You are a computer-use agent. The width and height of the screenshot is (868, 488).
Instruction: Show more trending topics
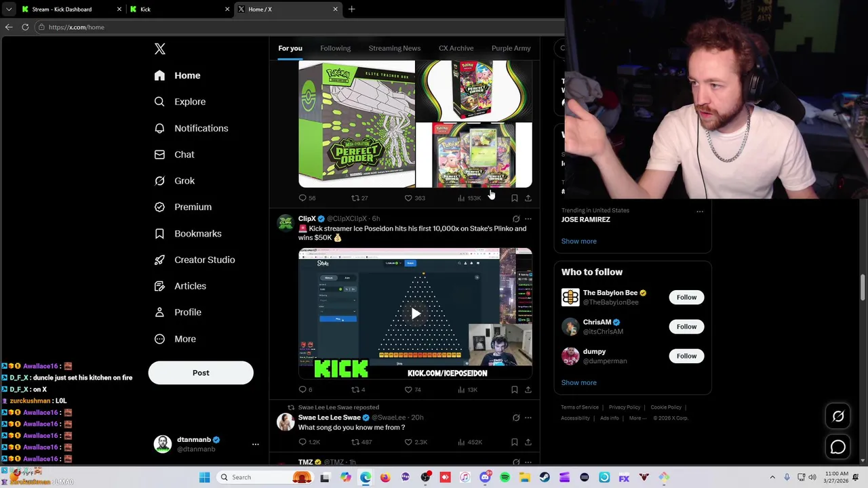(x=579, y=241)
